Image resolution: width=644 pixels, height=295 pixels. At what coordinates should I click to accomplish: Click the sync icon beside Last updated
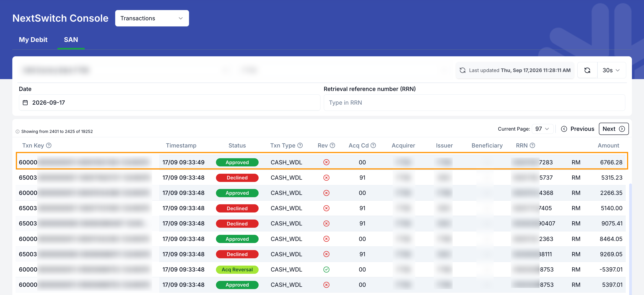coord(462,70)
